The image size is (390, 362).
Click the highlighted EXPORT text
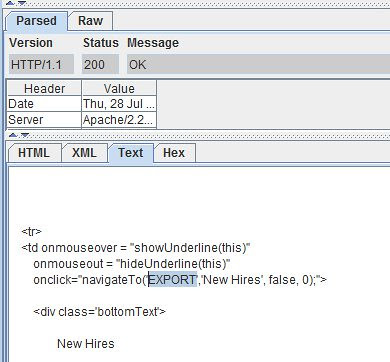[x=172, y=280]
